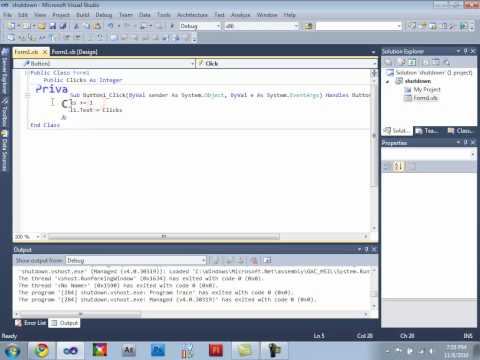The height and width of the screenshot is (360, 480).
Task: Open Server Explorer side tab
Action: pos(5,72)
